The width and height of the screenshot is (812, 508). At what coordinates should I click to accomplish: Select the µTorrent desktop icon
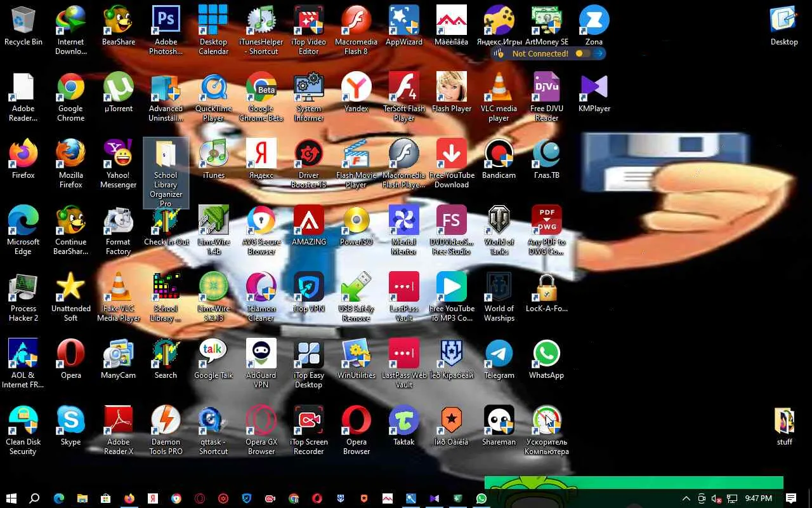(118, 93)
